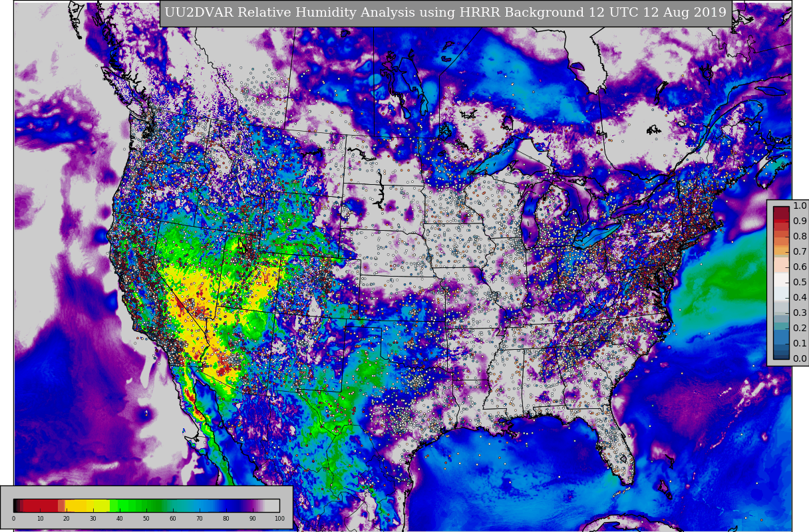This screenshot has width=809, height=532.
Task: Select the yellow band of humidity colorbar
Action: (88, 505)
